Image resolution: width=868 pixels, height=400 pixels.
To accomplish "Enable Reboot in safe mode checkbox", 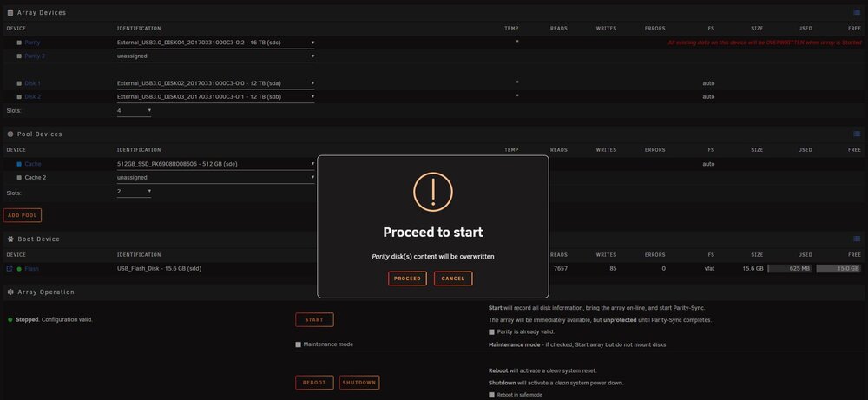I will point(491,395).
